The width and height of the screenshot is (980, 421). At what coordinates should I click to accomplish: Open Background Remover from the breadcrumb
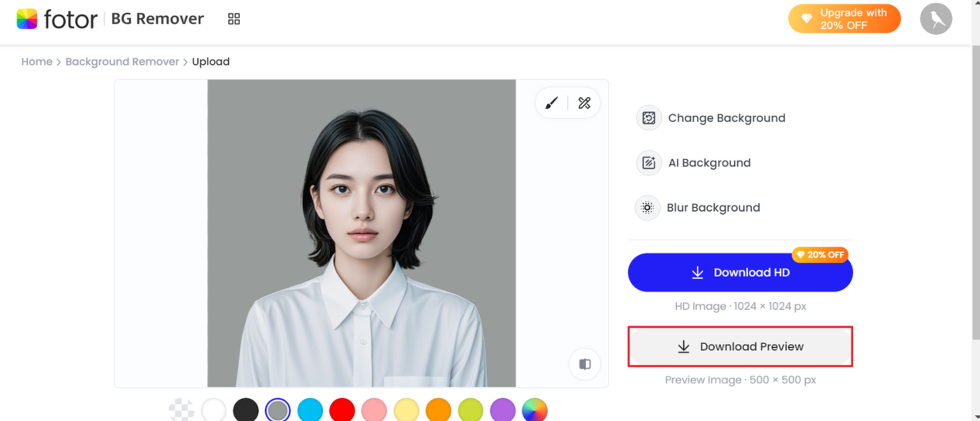pos(122,61)
